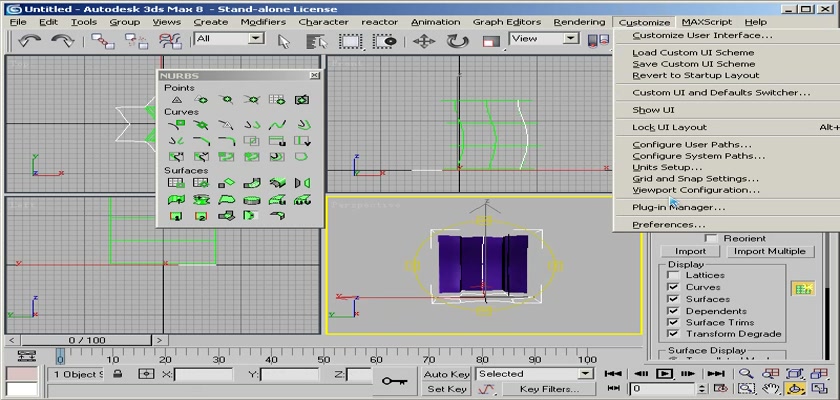The width and height of the screenshot is (840, 400).
Task: Click Create CV Curve icon in NURBS toolbox
Action: [x=176, y=125]
